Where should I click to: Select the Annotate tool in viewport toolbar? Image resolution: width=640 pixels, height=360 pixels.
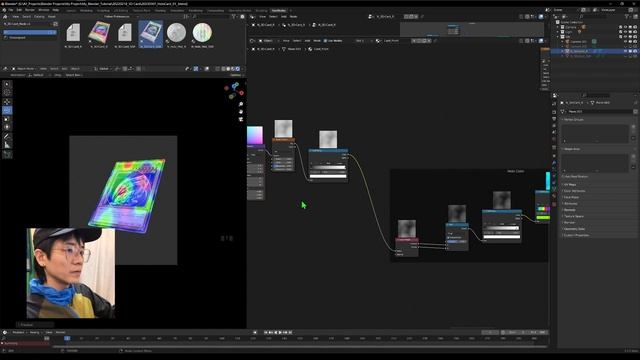pyautogui.click(x=7, y=136)
